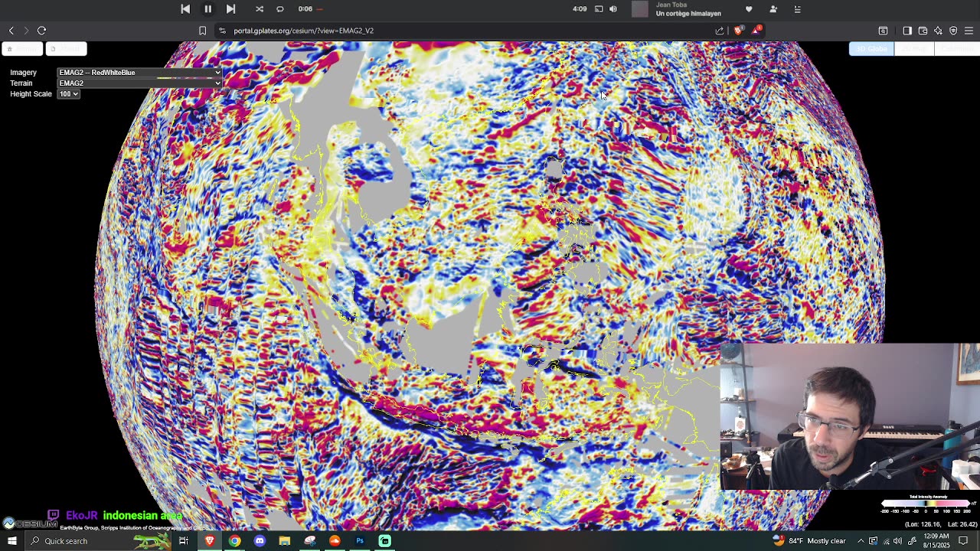Open the clock showing 12:09 AM

point(936,541)
